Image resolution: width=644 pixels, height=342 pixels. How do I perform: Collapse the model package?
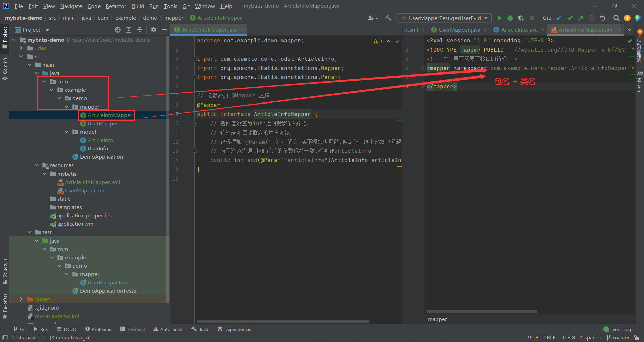coord(67,132)
